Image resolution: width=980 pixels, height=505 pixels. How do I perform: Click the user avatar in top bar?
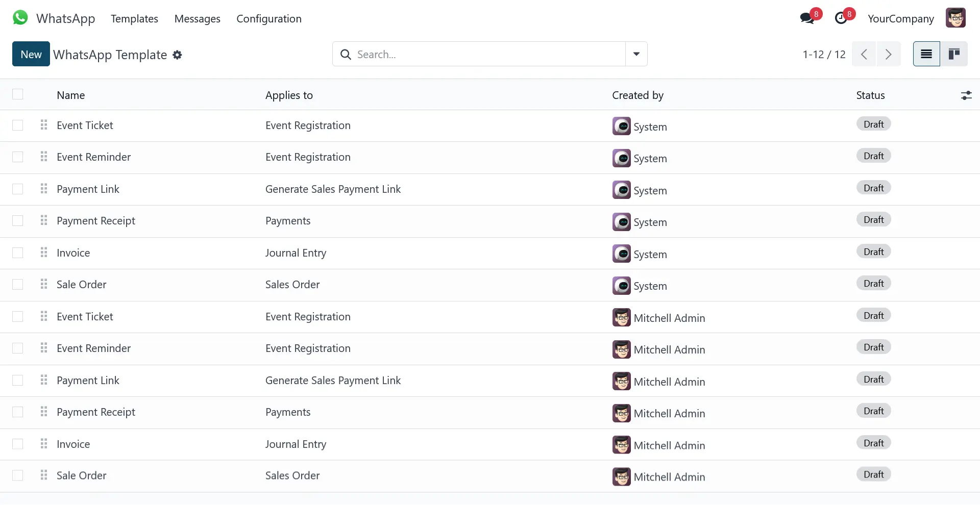pyautogui.click(x=955, y=18)
